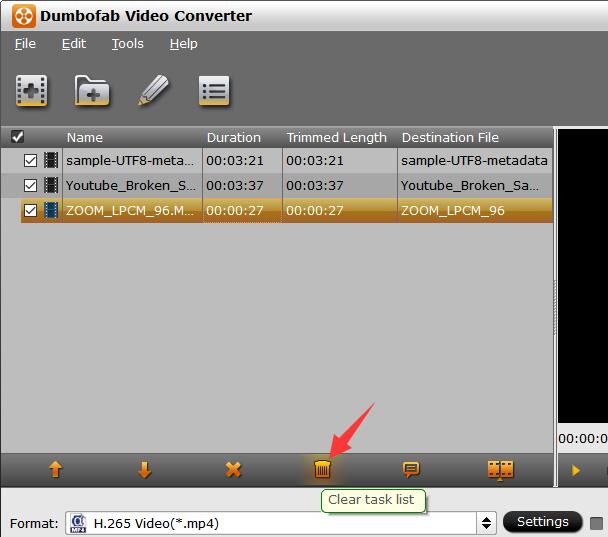608x537 pixels.
Task: Uncheck the sample-UTF8-metadata file checkbox
Action: [30, 160]
